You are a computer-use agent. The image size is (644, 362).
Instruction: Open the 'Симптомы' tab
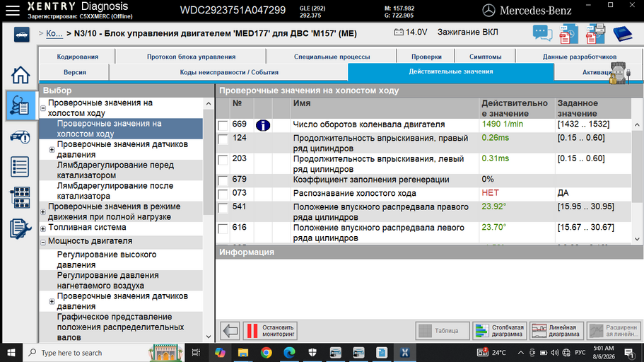pyautogui.click(x=486, y=57)
